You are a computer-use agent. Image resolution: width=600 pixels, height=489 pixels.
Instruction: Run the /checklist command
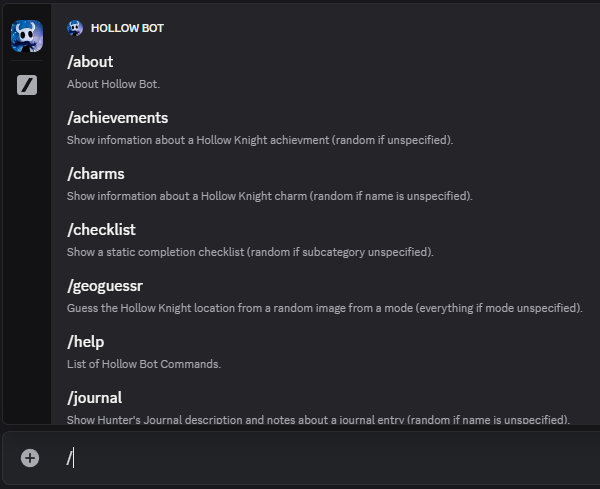click(325, 240)
